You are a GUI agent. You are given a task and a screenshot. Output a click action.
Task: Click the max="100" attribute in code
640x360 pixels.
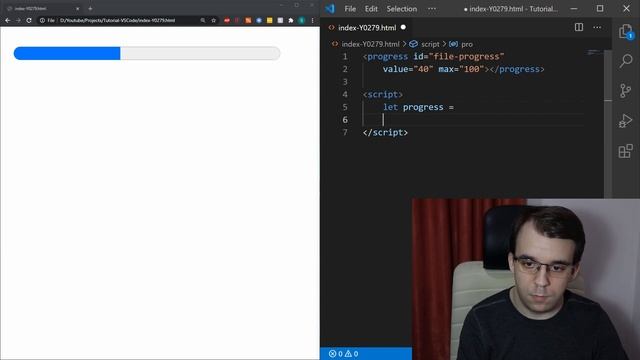[461, 69]
